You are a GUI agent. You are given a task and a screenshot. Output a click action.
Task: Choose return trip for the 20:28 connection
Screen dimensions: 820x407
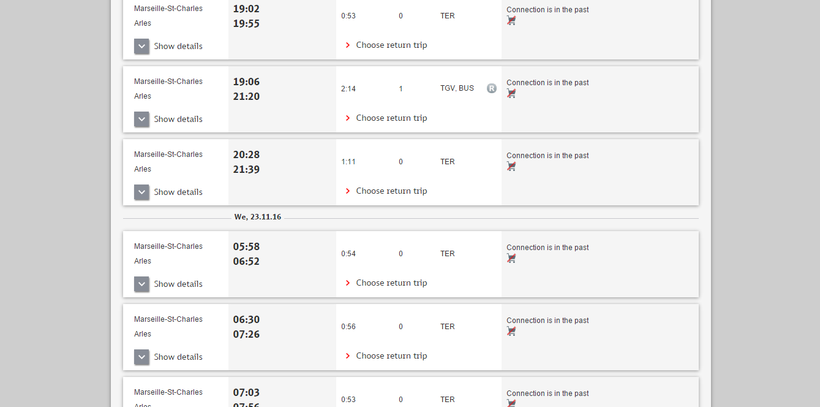pyautogui.click(x=391, y=191)
